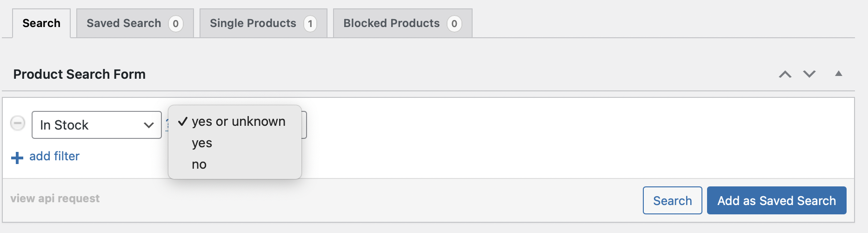Screen dimensions: 868x233
Task: Click the view api request link
Action: click(55, 199)
